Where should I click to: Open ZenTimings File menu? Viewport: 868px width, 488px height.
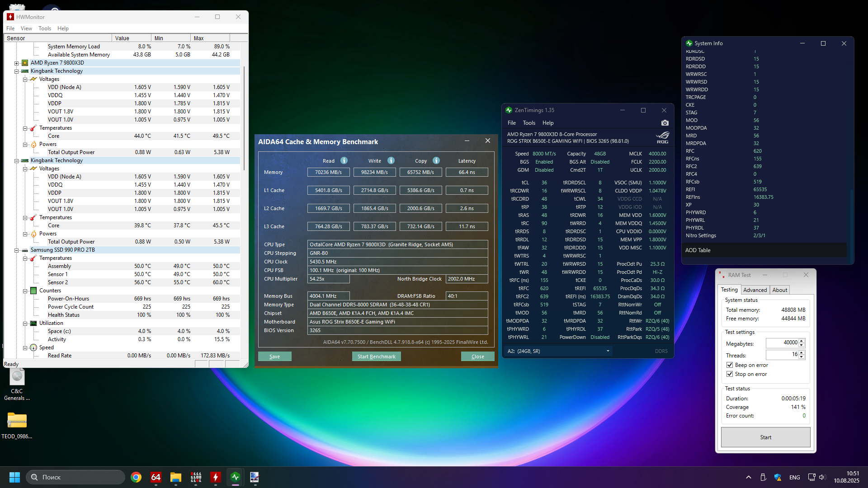(511, 123)
